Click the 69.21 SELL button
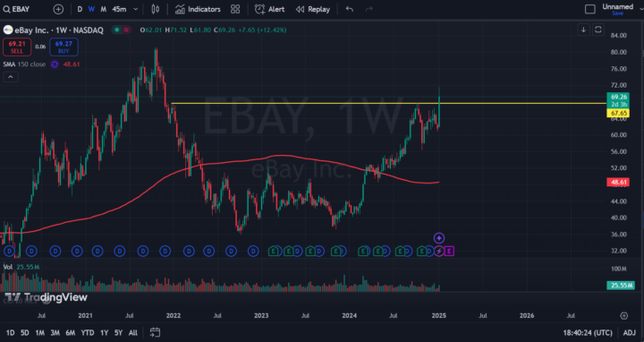 (17, 47)
